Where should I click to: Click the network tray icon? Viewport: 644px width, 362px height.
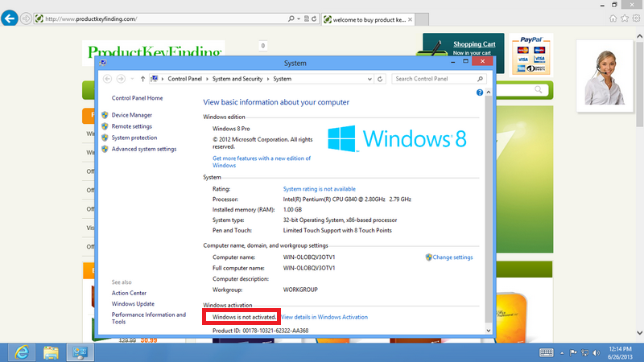[x=585, y=352]
